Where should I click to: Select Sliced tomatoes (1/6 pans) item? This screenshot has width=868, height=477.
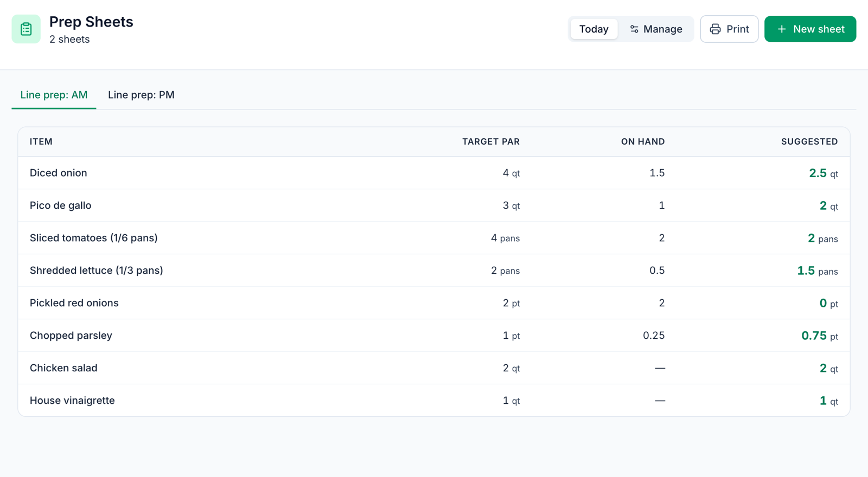click(x=94, y=238)
